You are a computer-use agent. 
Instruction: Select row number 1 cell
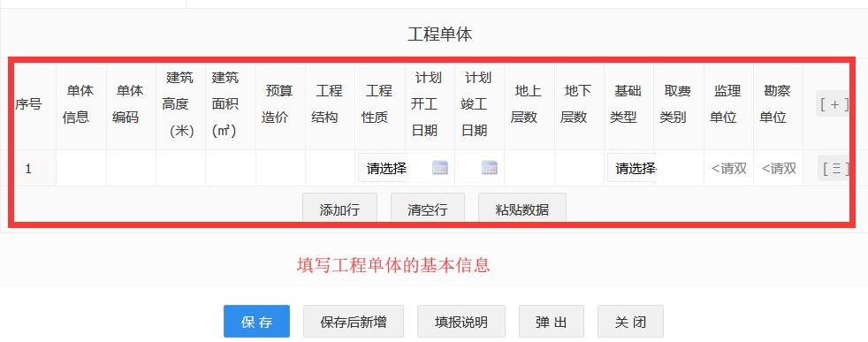coord(28,168)
